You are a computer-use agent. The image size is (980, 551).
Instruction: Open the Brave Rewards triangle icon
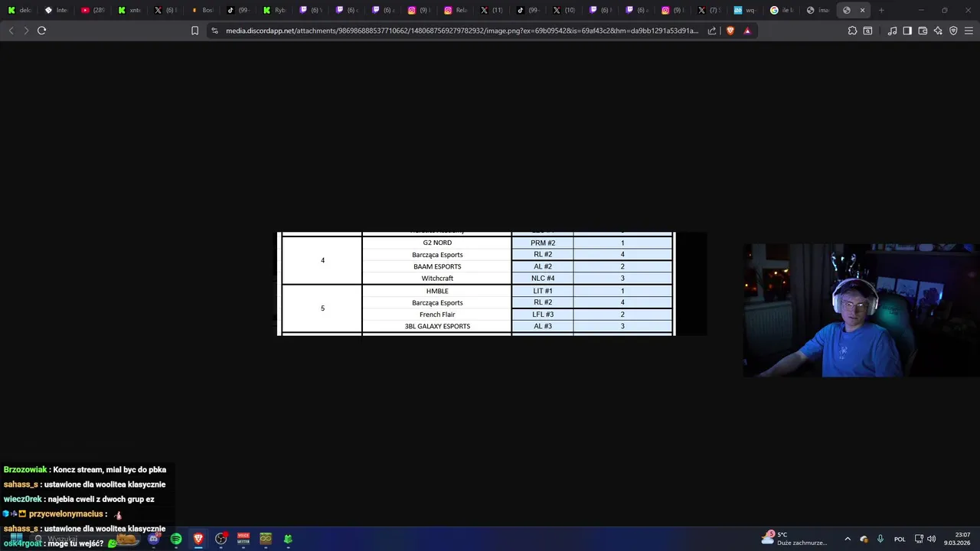(747, 31)
